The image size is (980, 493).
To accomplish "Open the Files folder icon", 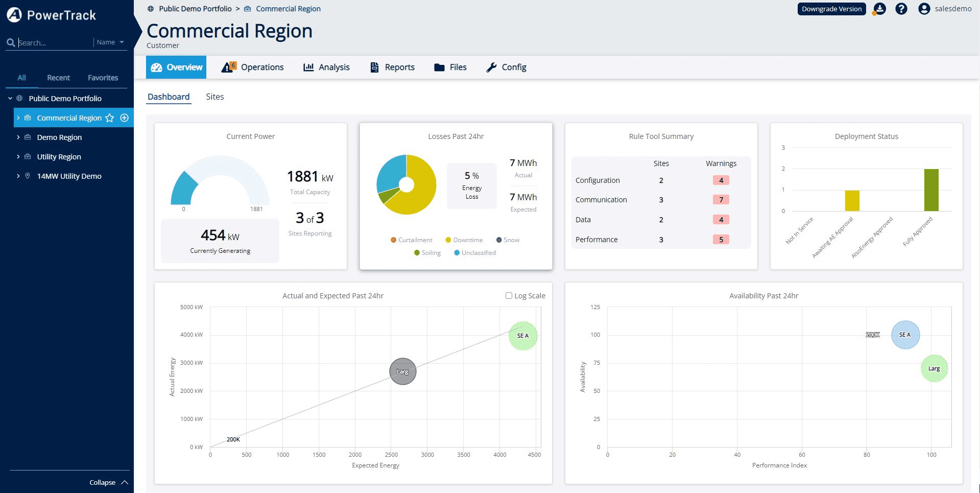I will pos(440,67).
